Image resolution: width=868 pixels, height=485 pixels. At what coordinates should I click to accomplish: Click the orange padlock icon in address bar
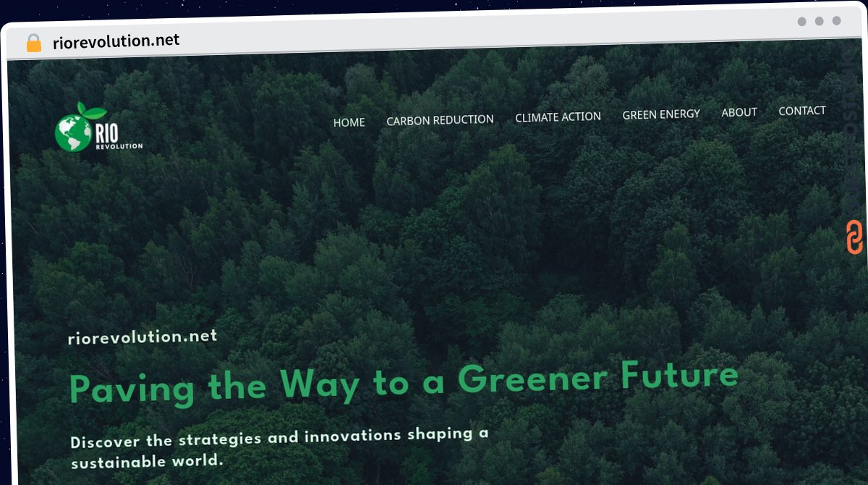click(33, 43)
